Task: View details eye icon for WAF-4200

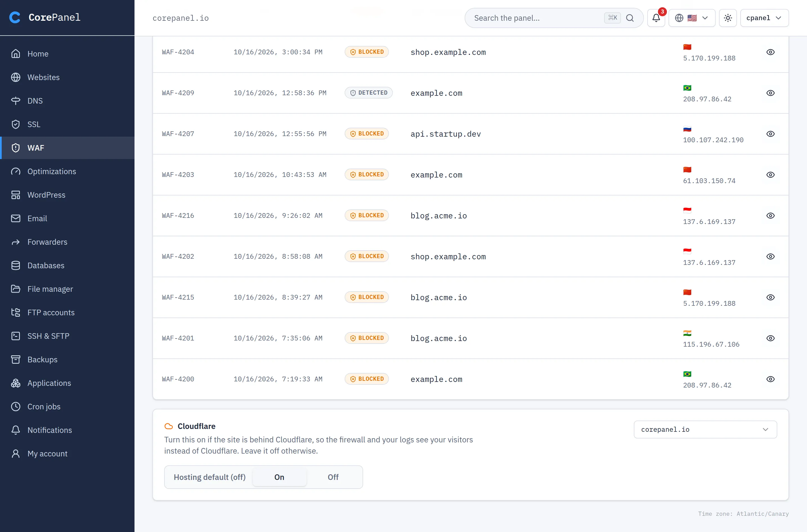Action: tap(770, 379)
